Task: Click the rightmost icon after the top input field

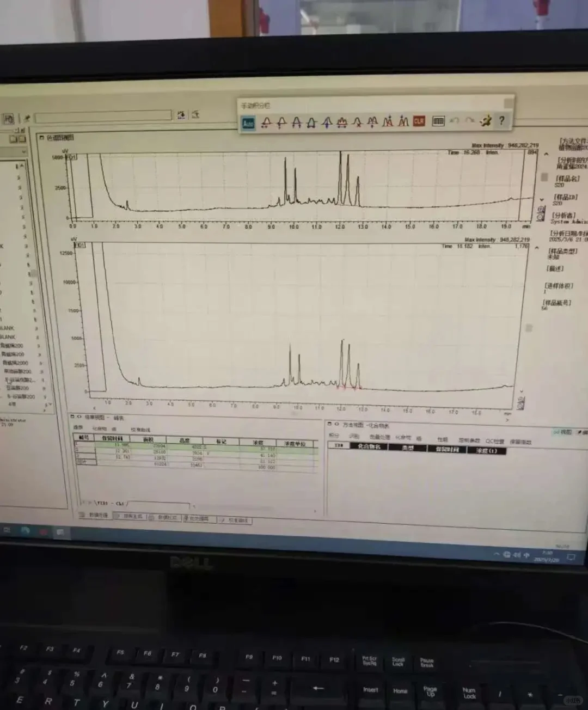Action: 195,114
